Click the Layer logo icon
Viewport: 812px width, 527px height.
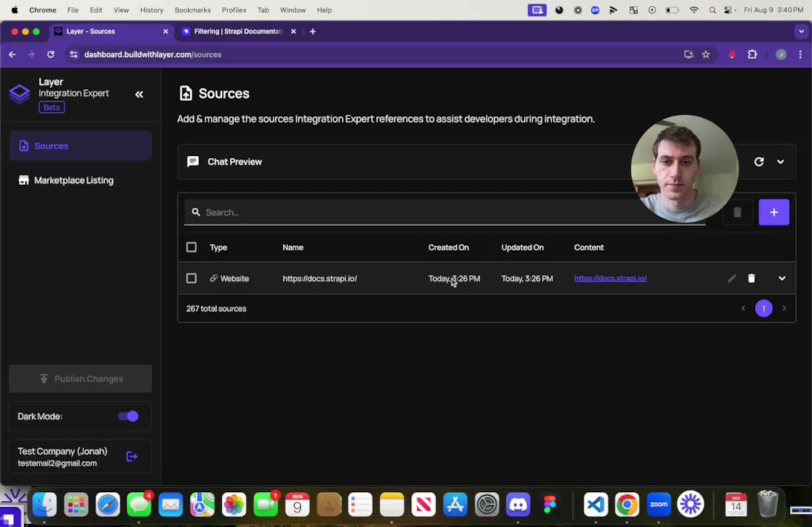(x=19, y=94)
